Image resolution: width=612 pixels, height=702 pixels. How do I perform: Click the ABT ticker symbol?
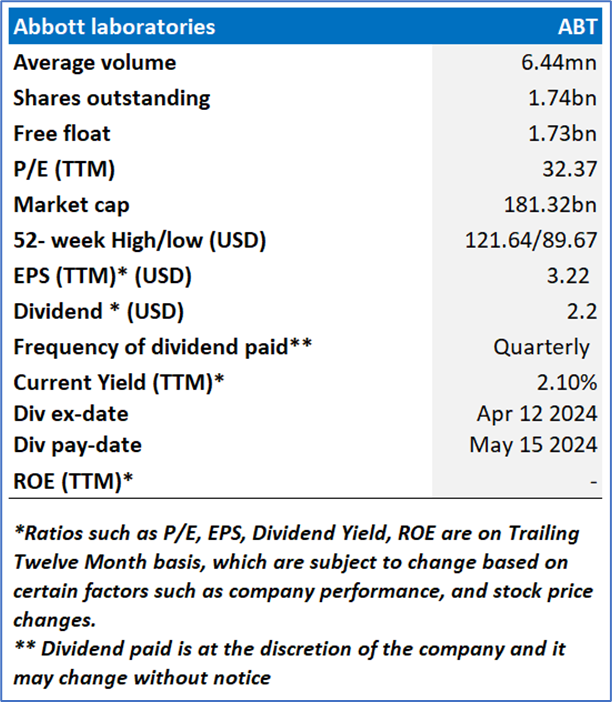coord(573,26)
